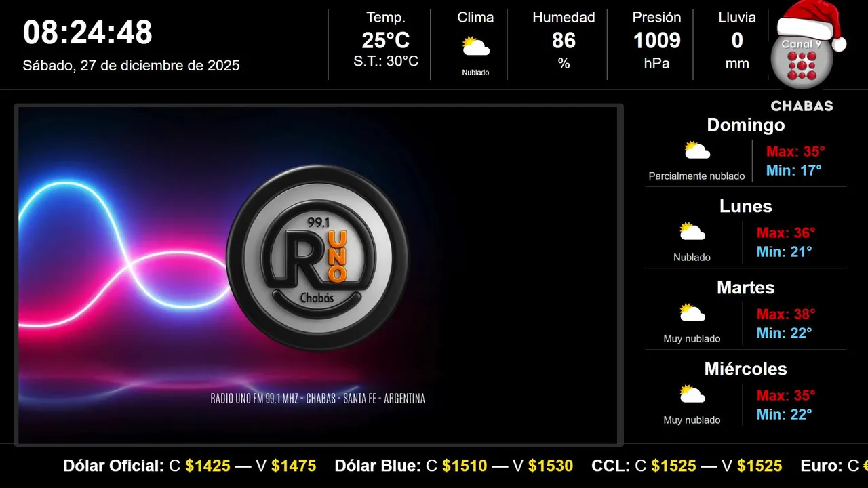Click the current weather Nublado cloud icon
868x488 pixels.
475,47
